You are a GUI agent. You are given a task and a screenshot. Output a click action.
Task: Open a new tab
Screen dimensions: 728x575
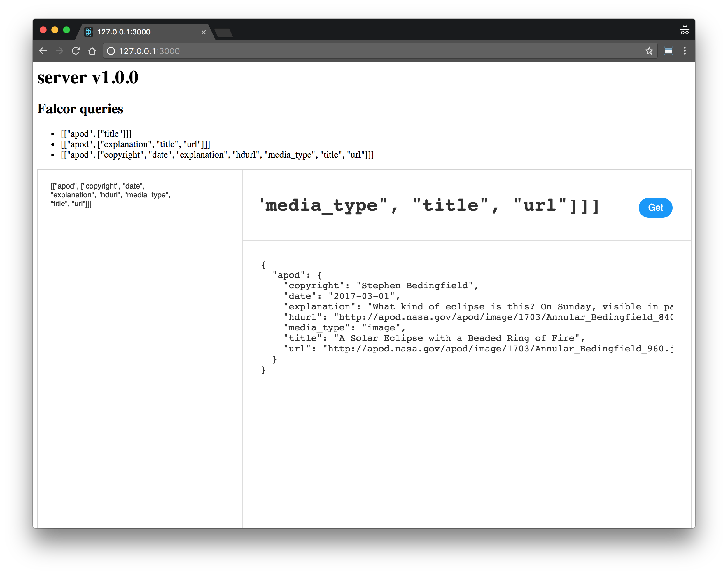coord(224,33)
